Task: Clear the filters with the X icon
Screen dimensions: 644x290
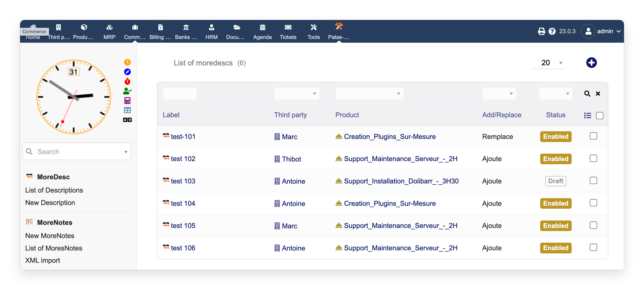Action: click(x=598, y=94)
